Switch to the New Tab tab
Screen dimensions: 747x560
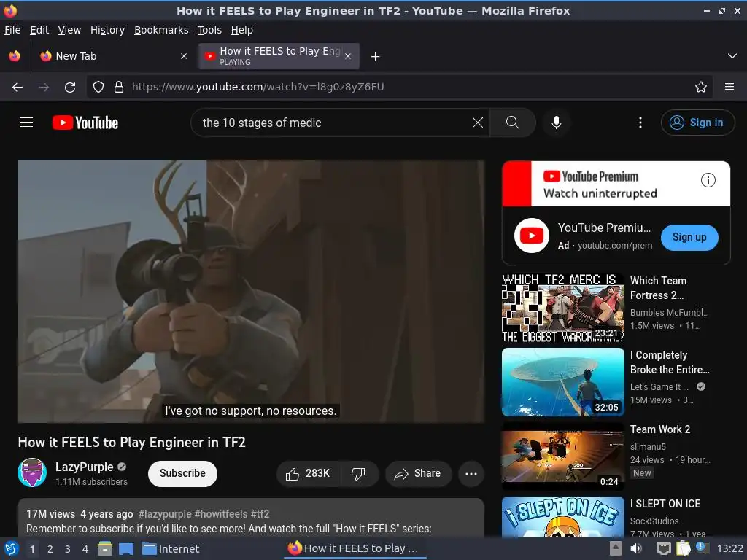pos(113,56)
